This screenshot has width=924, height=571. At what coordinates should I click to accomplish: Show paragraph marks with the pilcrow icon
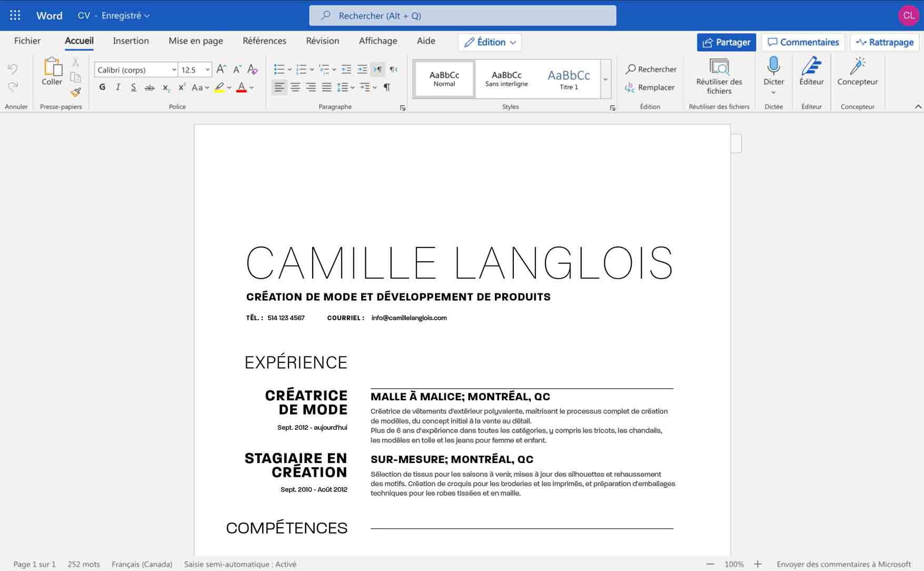[387, 87]
